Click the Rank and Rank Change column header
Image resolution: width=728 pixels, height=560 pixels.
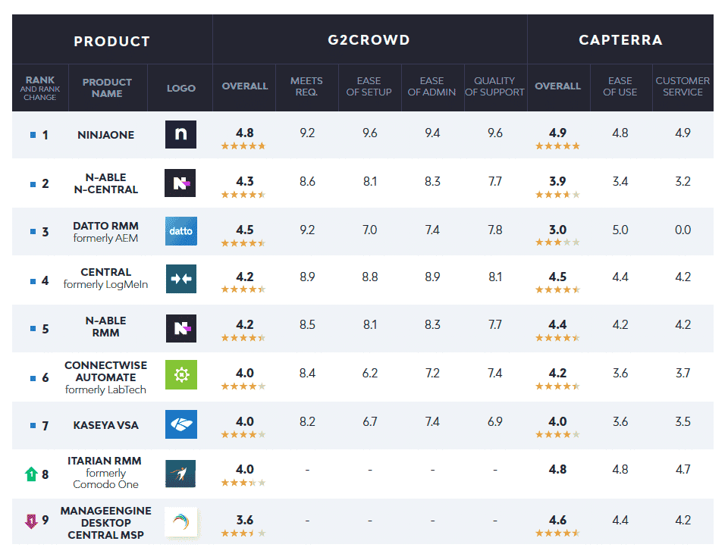[x=40, y=88]
